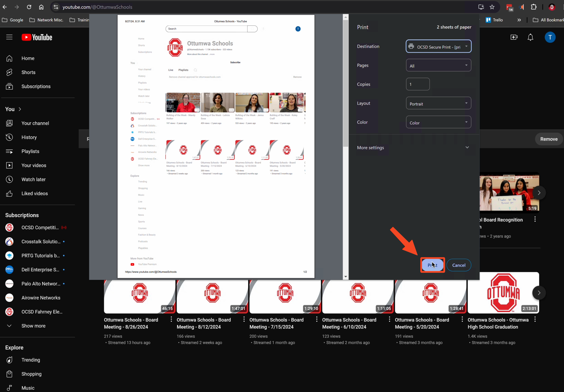Open the hamburger guide menu icon
The height and width of the screenshot is (392, 564).
(9, 37)
